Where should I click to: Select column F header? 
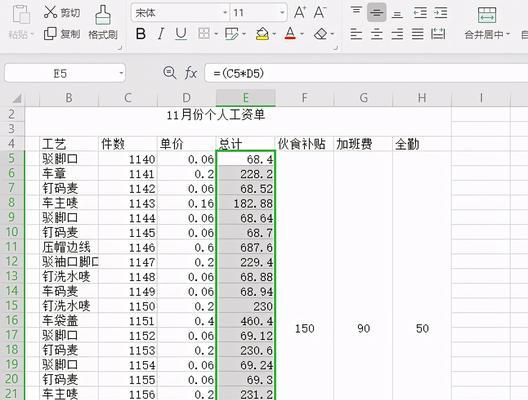coord(304,98)
